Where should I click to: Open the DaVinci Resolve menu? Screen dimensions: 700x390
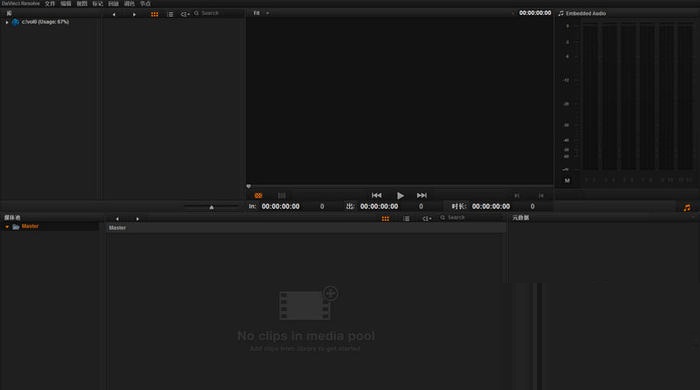click(21, 4)
